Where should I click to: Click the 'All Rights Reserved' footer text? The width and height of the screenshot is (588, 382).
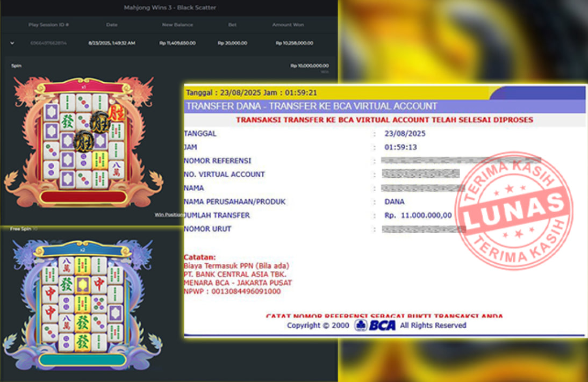pos(433,326)
